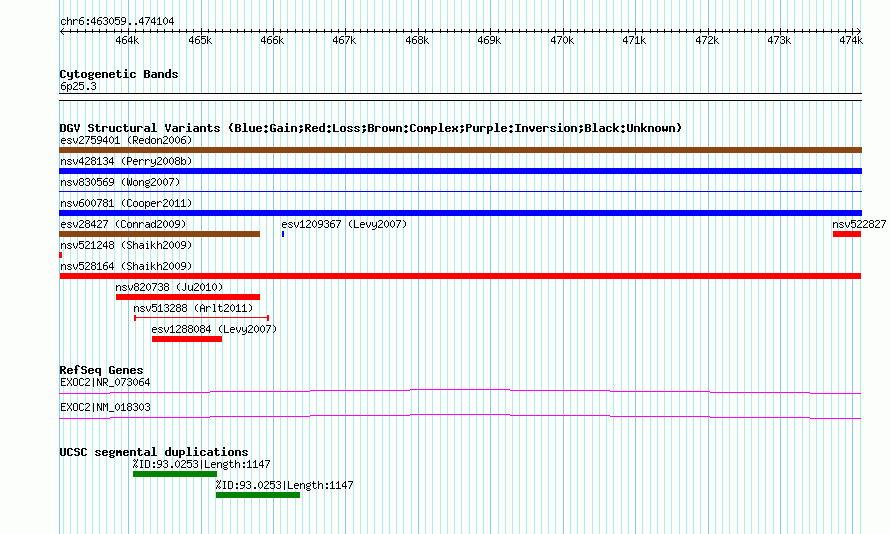
Task: Open variant esv2759401 (Redon2006) label
Action: click(126, 140)
